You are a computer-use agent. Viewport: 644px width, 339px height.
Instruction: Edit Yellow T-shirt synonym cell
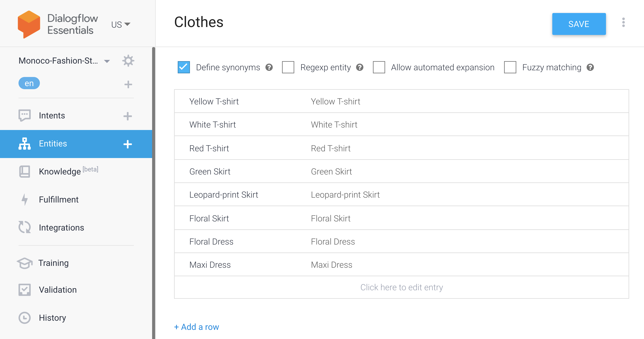(336, 102)
